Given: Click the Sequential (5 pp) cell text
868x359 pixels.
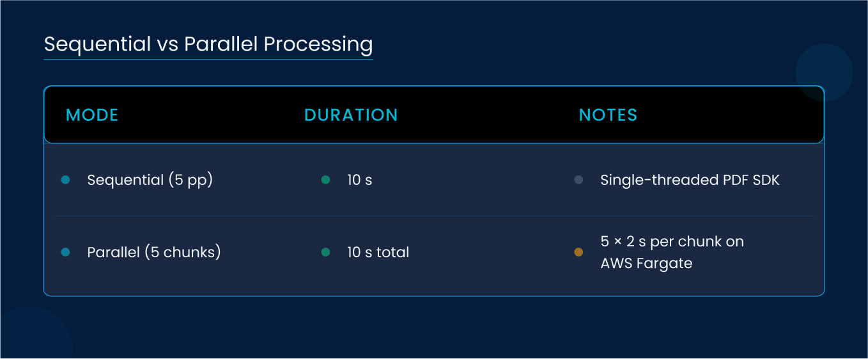Looking at the screenshot, I should (x=150, y=180).
